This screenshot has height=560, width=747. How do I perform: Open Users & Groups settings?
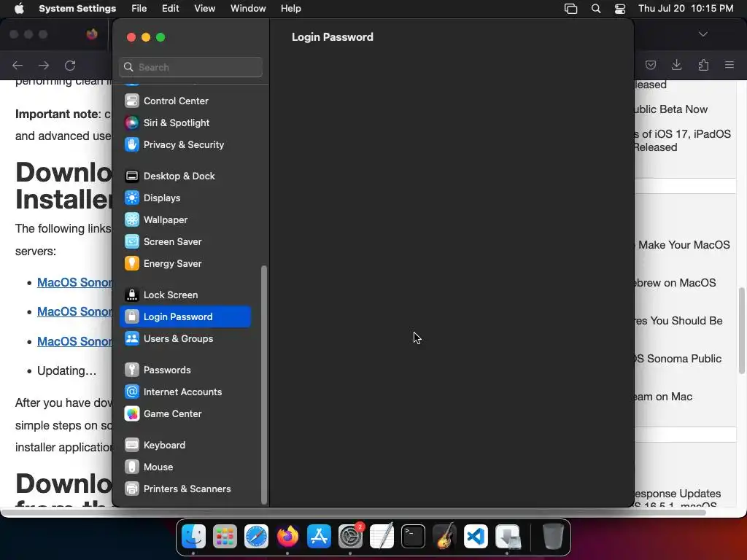[x=185, y=339]
